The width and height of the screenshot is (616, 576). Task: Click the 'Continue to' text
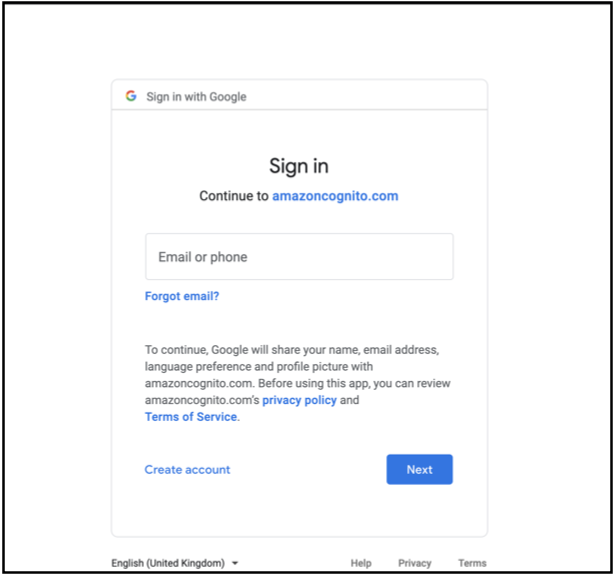(x=234, y=196)
